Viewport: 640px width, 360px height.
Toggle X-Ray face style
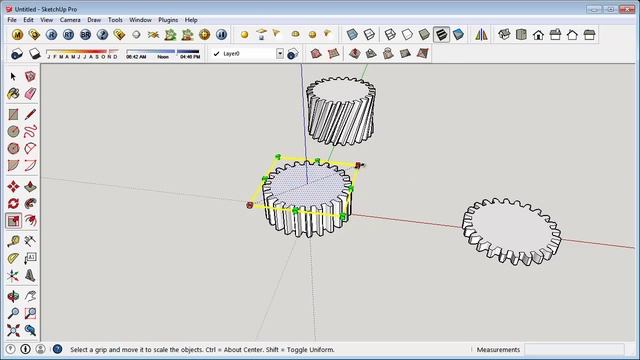pyautogui.click(x=352, y=35)
